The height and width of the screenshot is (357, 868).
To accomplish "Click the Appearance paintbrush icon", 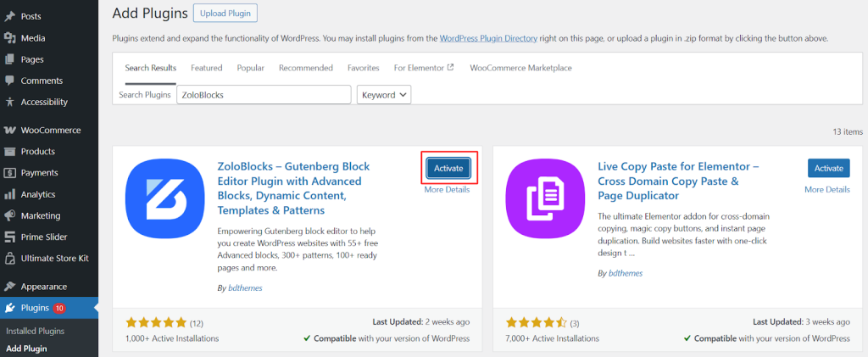I will (9, 286).
